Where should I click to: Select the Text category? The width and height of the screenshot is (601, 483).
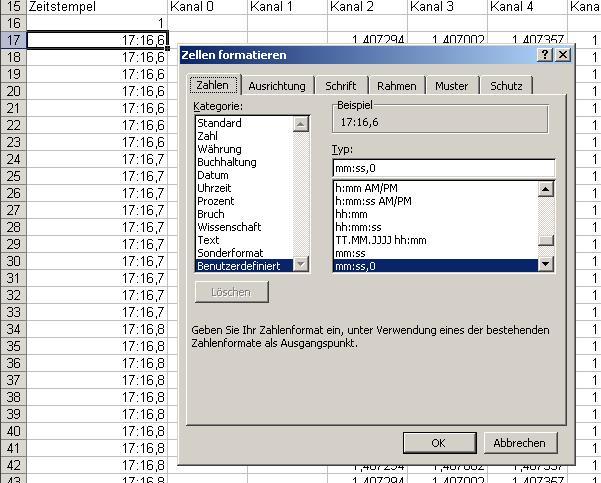244,240
